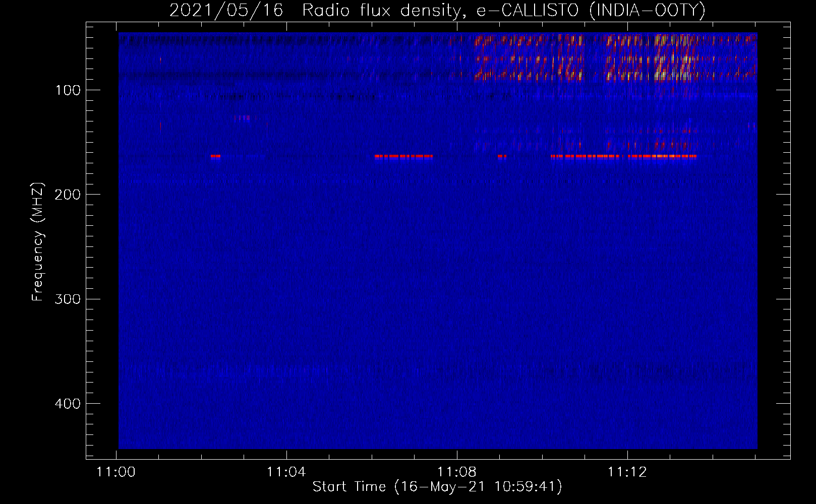Click the 11:08 time tick label

pos(457,472)
